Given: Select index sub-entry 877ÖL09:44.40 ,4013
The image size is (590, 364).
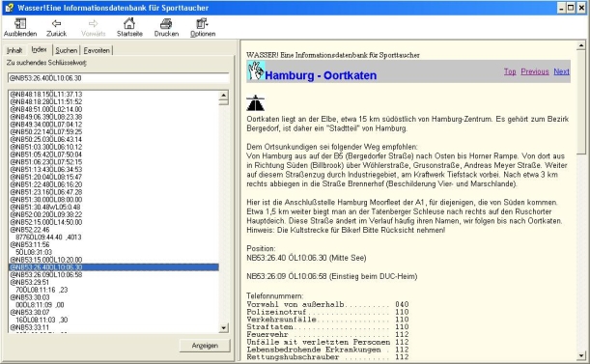Looking at the screenshot, I should point(48,238).
